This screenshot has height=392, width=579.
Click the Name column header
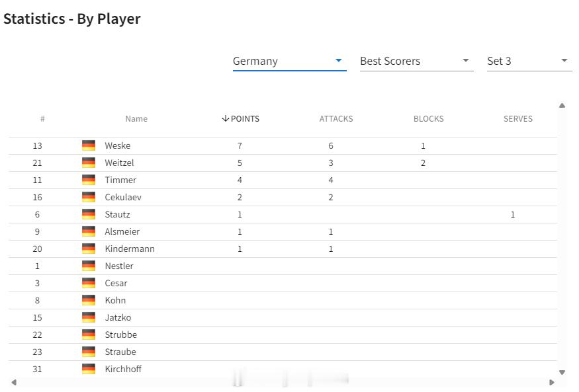click(136, 119)
